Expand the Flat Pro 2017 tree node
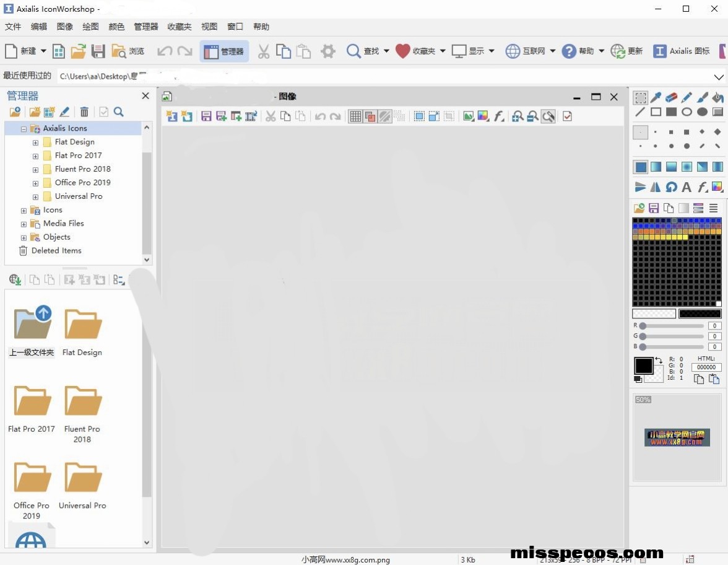 [35, 155]
